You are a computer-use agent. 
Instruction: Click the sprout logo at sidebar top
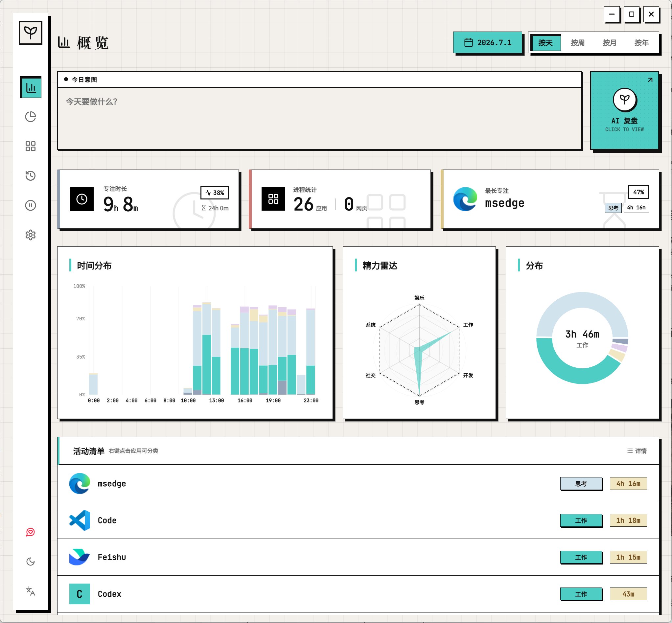pyautogui.click(x=31, y=33)
